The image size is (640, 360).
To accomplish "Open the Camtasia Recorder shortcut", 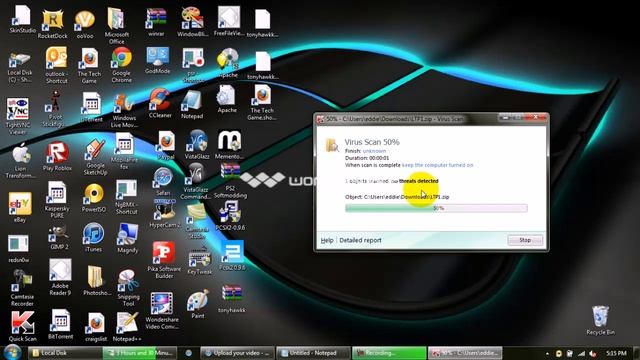I will tap(22, 288).
